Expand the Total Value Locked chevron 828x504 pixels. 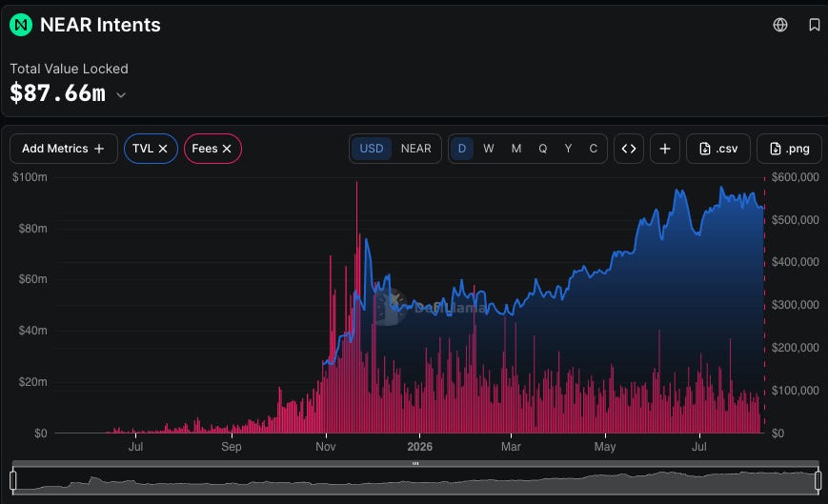pos(121,95)
